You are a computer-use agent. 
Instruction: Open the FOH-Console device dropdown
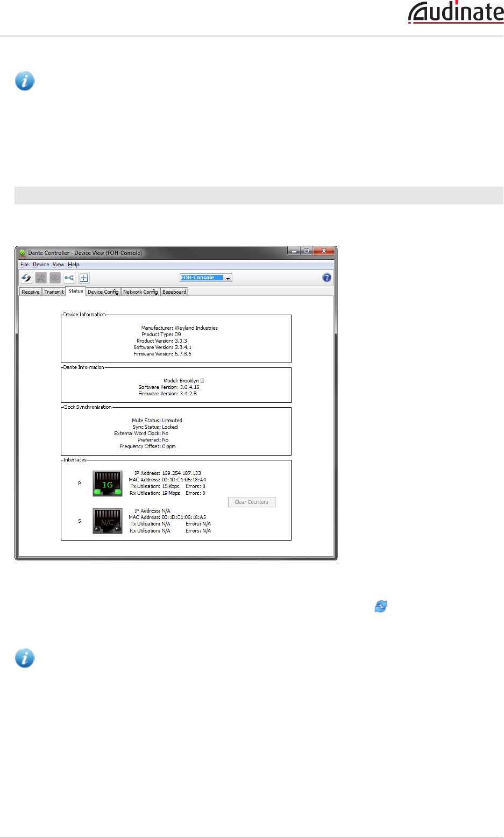[x=206, y=278]
